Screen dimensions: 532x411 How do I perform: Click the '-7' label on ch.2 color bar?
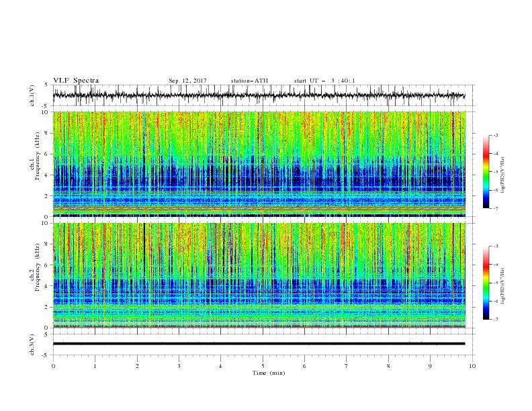(495, 320)
